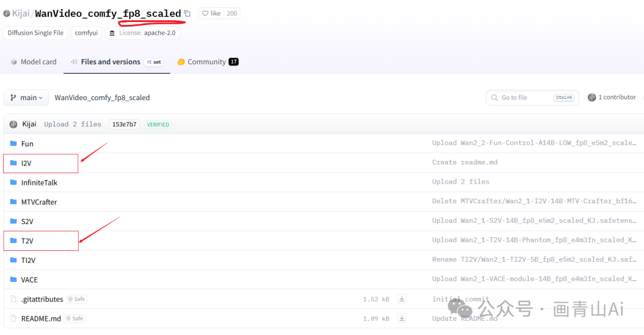Click the Kijai avatar beside the title
Screen dimensions: 644x335
pos(7,14)
